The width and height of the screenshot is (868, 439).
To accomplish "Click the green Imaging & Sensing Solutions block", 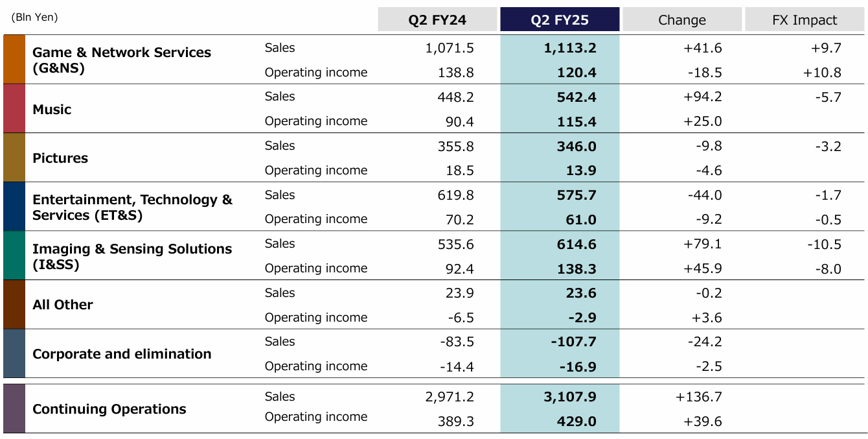I will coord(14,255).
